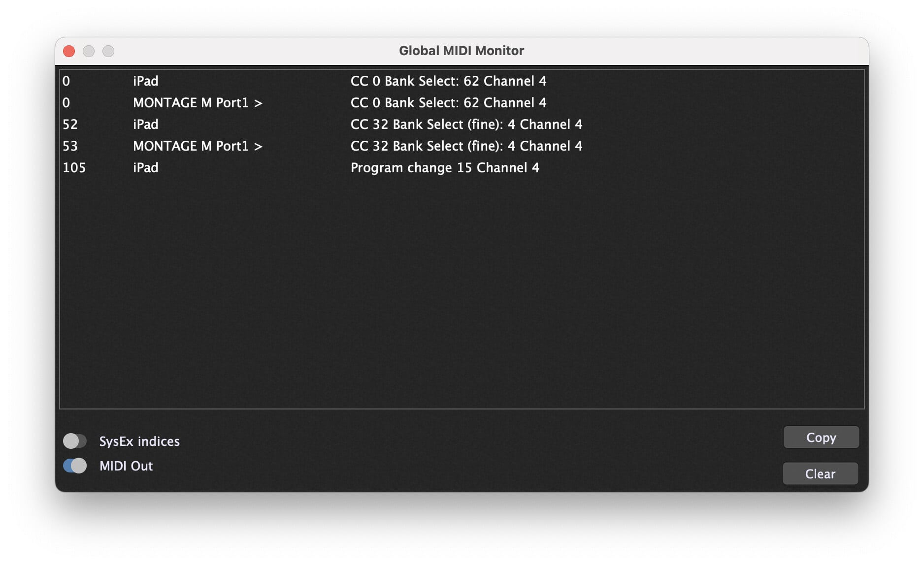This screenshot has height=565, width=924.
Task: Click the Global MIDI Monitor window title
Action: coord(461,51)
